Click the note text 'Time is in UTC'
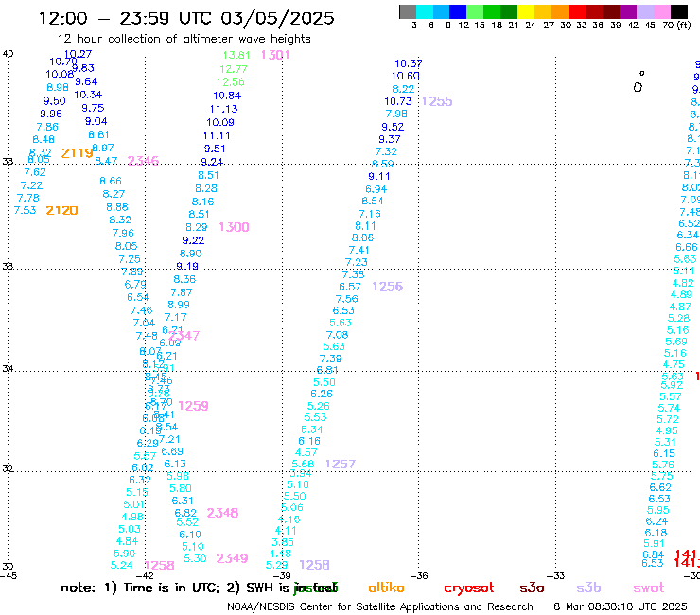Viewport: 700px width, 615px height. tap(170, 588)
